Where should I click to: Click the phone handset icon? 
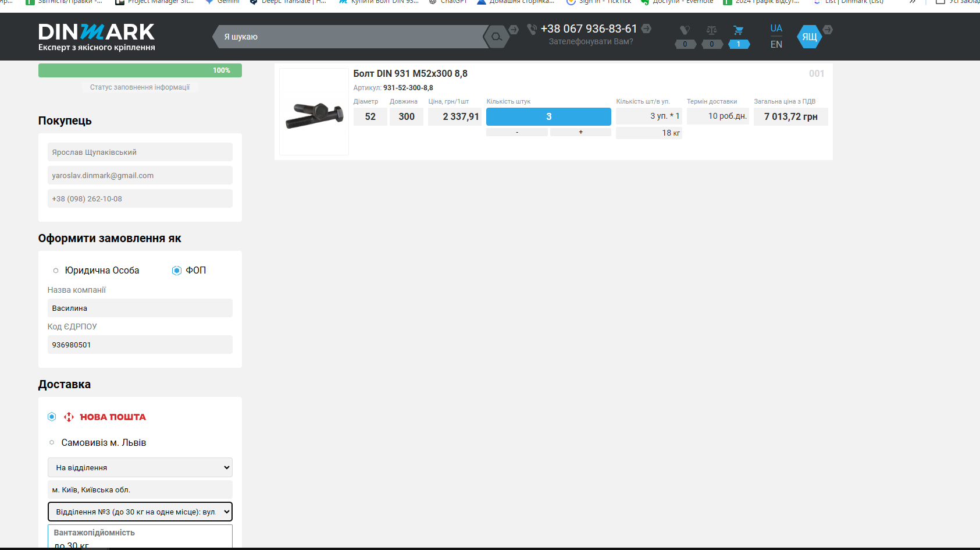pyautogui.click(x=532, y=29)
